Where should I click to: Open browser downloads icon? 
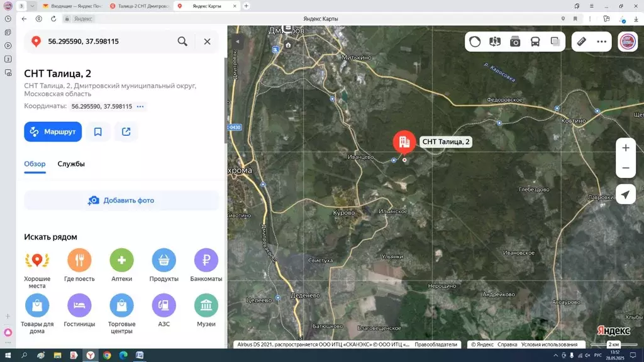636,19
